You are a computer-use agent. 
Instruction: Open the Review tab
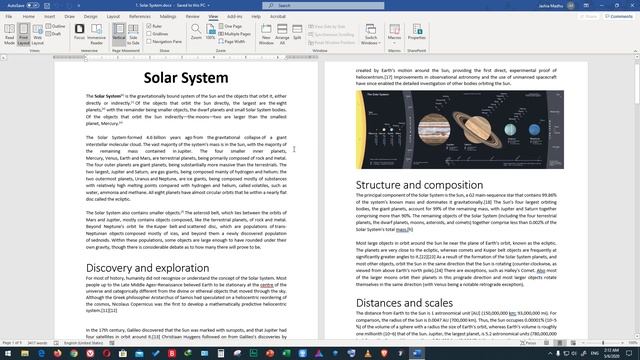pyautogui.click(x=192, y=16)
